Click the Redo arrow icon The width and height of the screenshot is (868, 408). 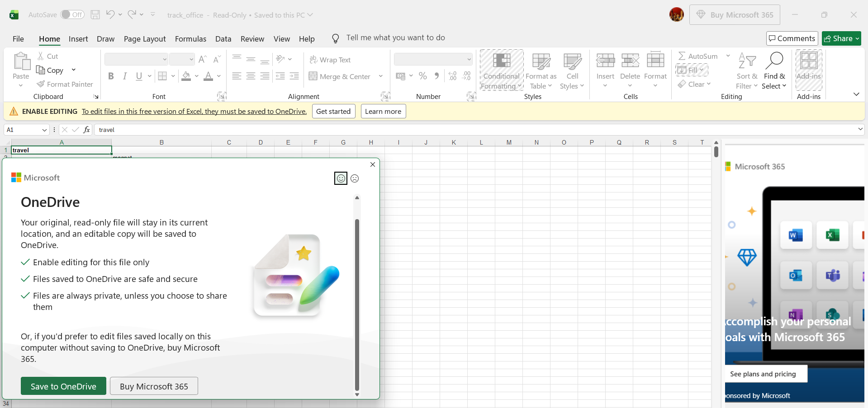click(132, 14)
